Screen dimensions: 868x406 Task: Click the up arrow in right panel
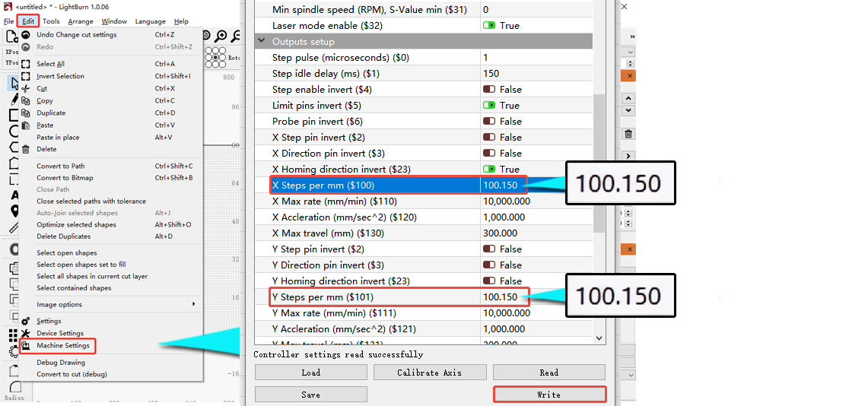point(628,98)
